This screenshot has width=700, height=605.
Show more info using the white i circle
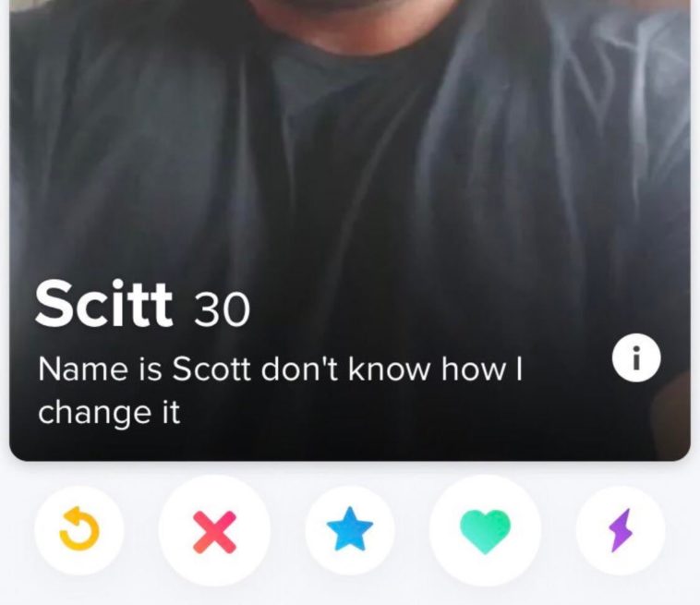point(637,357)
